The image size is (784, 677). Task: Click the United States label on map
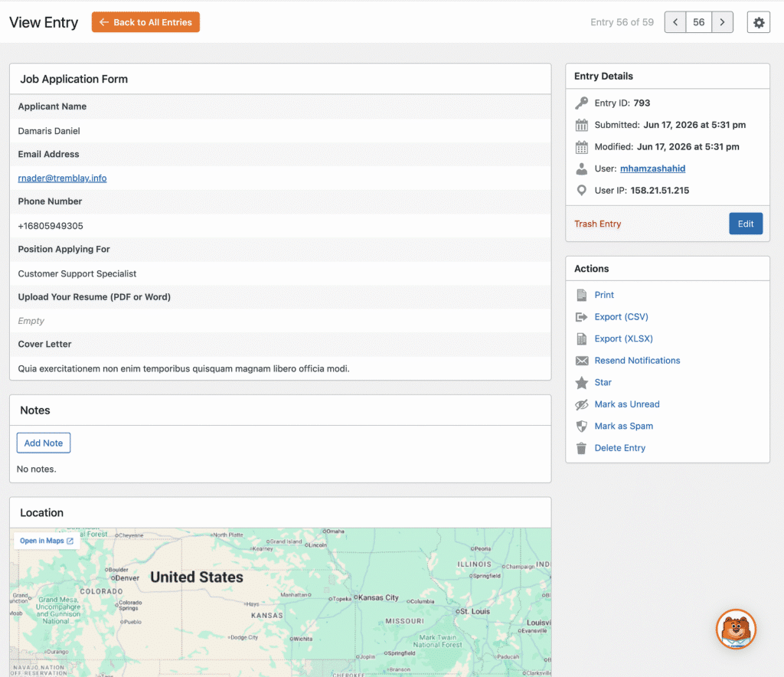click(197, 577)
